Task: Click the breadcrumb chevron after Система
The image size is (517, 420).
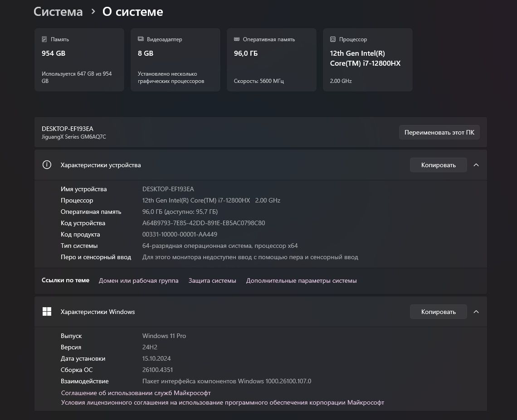Action: tap(93, 11)
